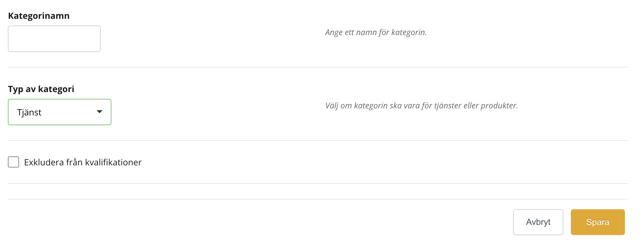
Task: Click the white Avbryt button beside Spara
Action: [538, 222]
